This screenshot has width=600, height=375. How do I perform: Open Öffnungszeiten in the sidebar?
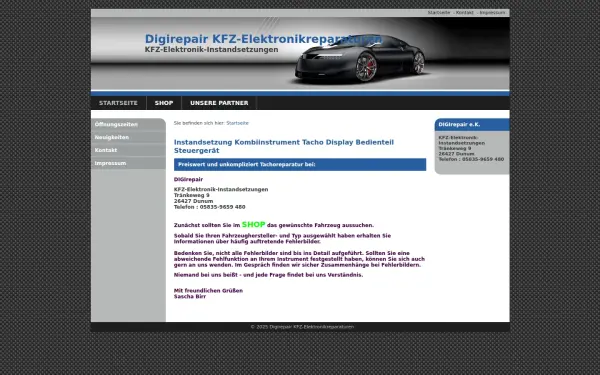click(x=128, y=124)
